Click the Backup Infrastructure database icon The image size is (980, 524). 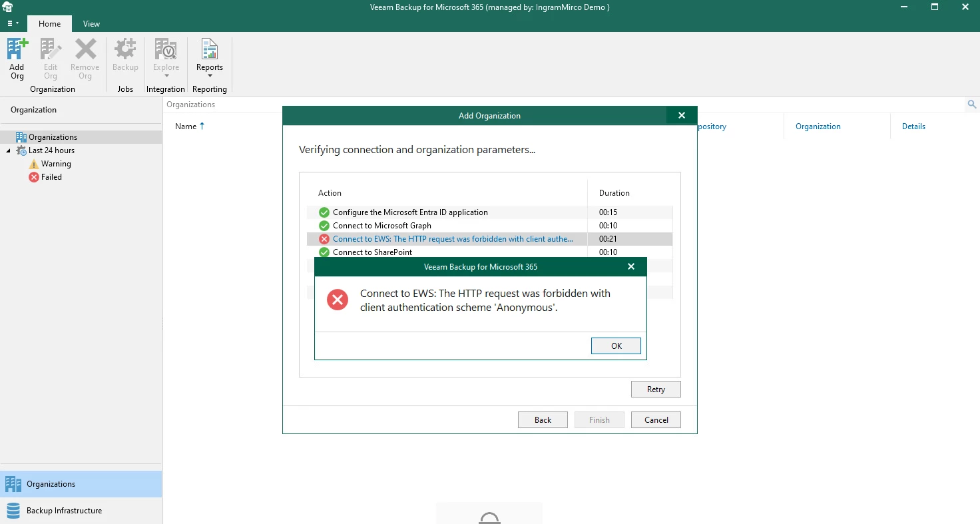(x=13, y=511)
